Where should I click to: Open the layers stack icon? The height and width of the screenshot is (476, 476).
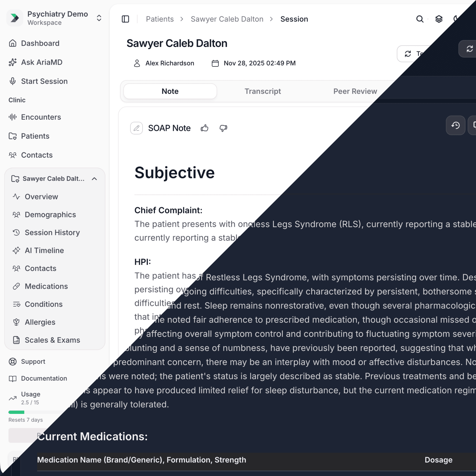pos(439,19)
